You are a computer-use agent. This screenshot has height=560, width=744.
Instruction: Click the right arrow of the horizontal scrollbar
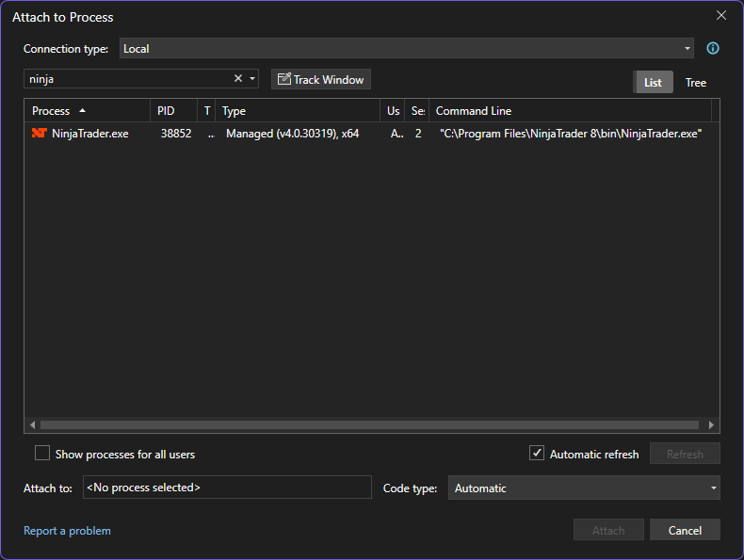tap(711, 424)
